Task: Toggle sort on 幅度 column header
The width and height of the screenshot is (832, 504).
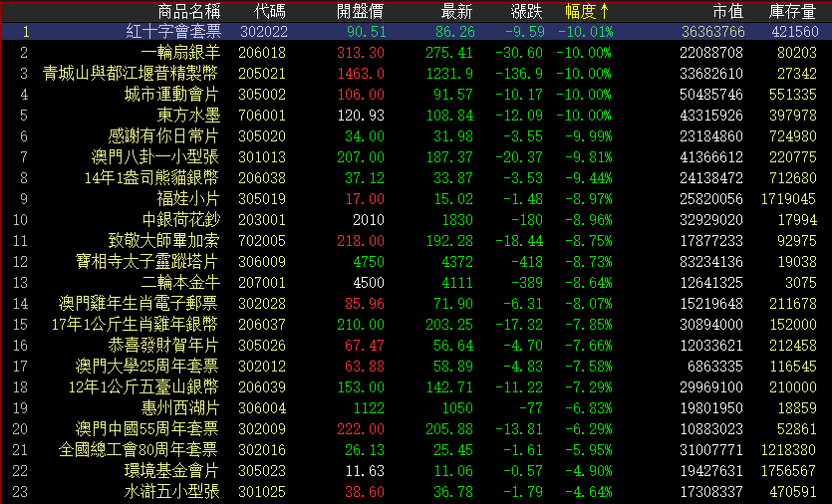Action: tap(587, 11)
